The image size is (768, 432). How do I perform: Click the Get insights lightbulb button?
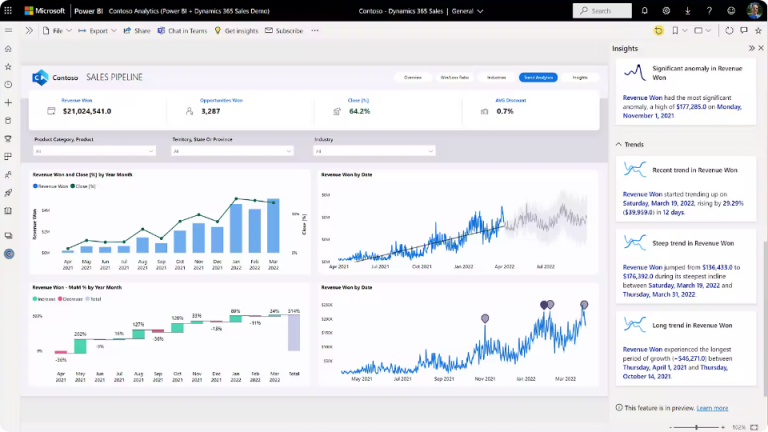[236, 31]
